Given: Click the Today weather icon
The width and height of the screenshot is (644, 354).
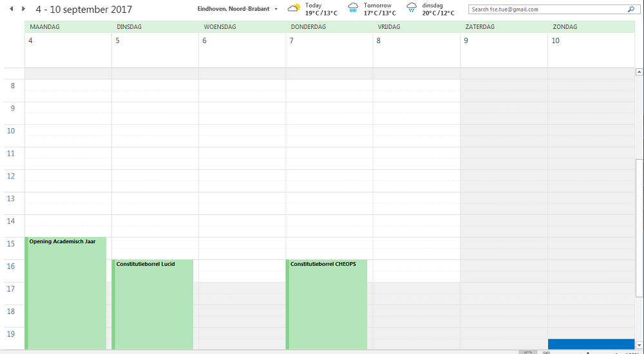Looking at the screenshot, I should (x=294, y=8).
